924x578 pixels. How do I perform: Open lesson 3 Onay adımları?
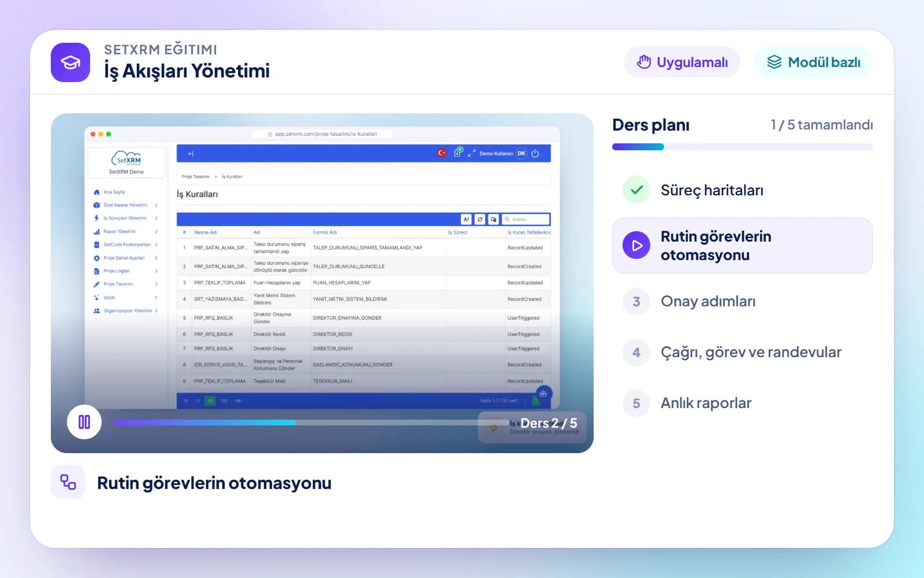(x=742, y=301)
